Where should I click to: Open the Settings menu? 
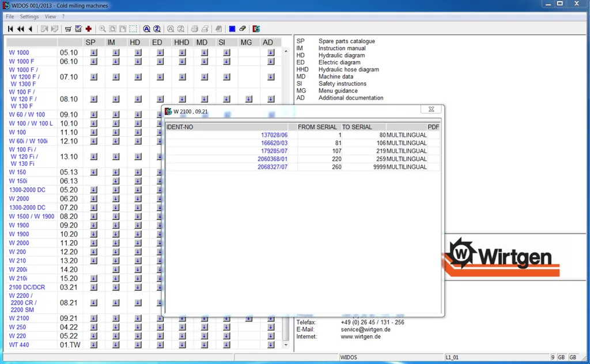[x=29, y=17]
